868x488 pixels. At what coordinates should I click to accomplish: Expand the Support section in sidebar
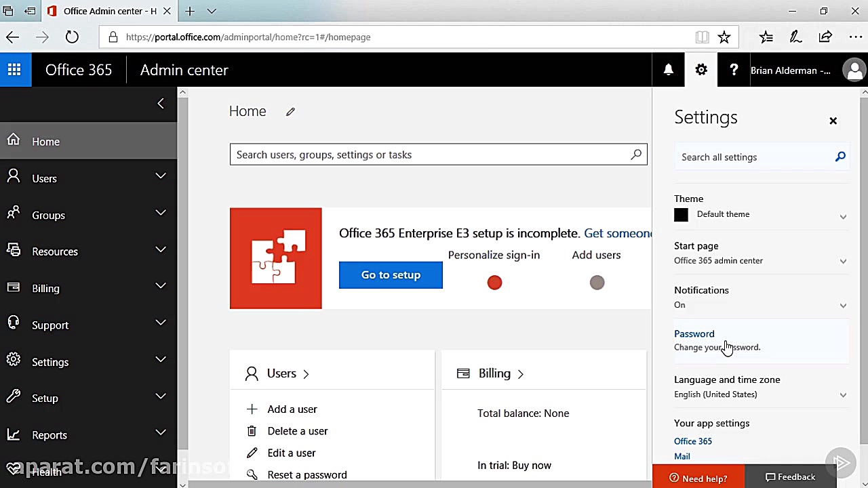161,323
